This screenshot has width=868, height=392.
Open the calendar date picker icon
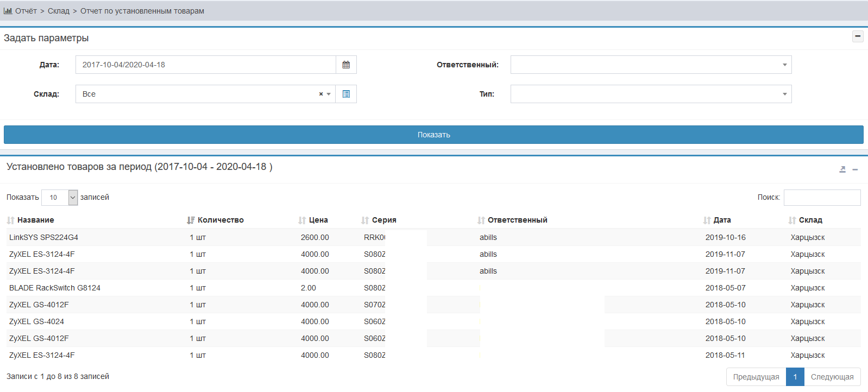(x=346, y=65)
